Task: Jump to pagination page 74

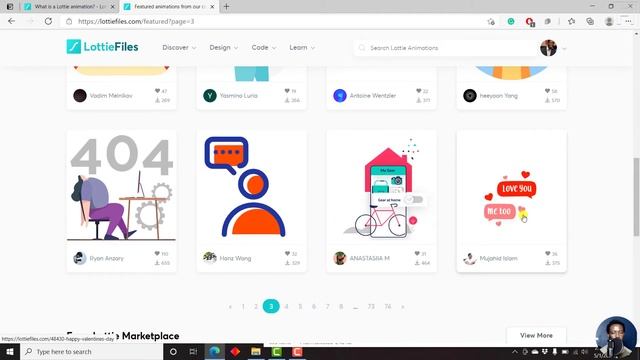Action: click(x=388, y=307)
